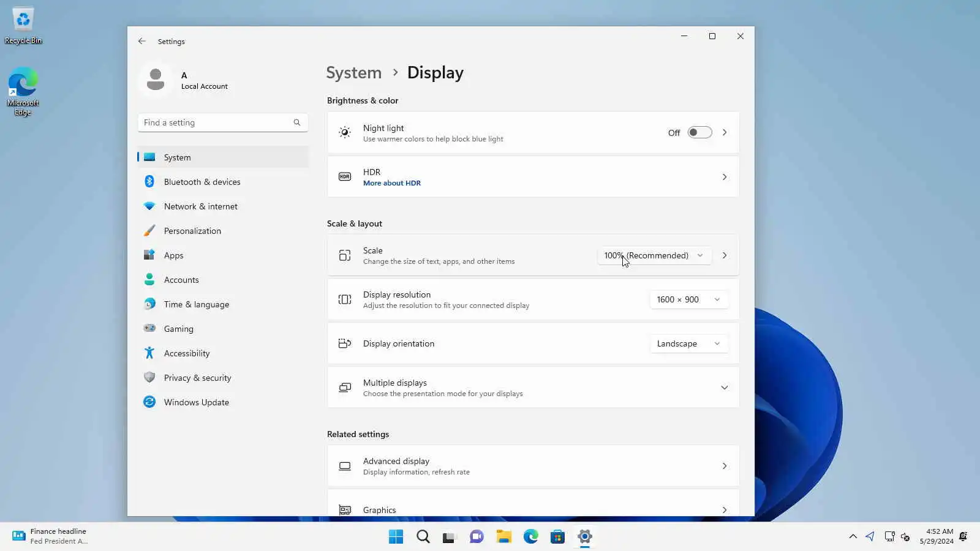Open the Privacy & security section
980x551 pixels.
pos(223,378)
